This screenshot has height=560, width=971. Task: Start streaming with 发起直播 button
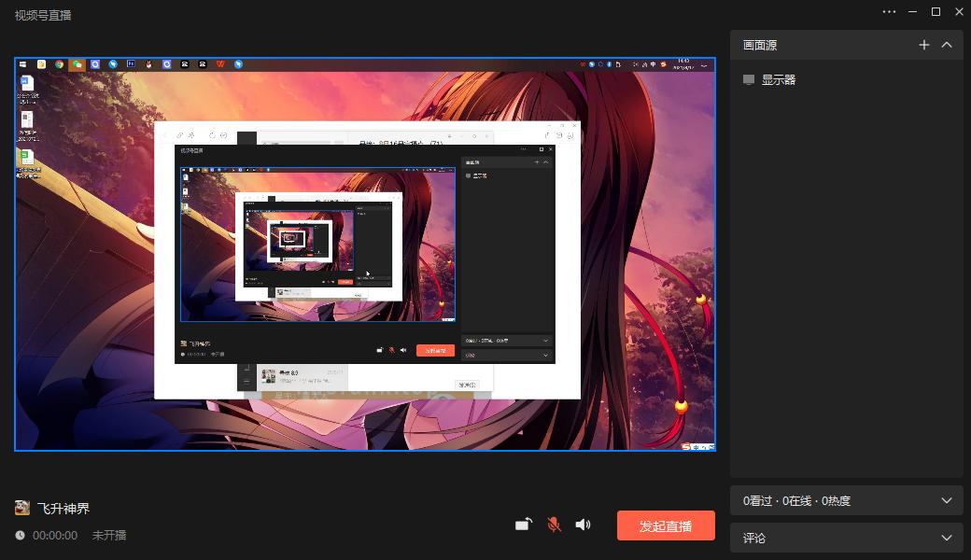click(x=666, y=526)
